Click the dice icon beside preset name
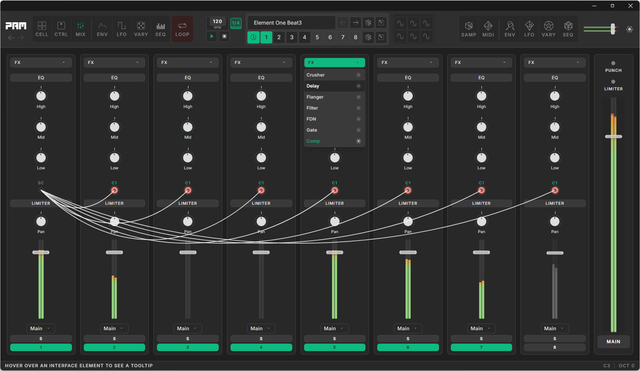Screen dimensions: 640x371 [x=368, y=23]
